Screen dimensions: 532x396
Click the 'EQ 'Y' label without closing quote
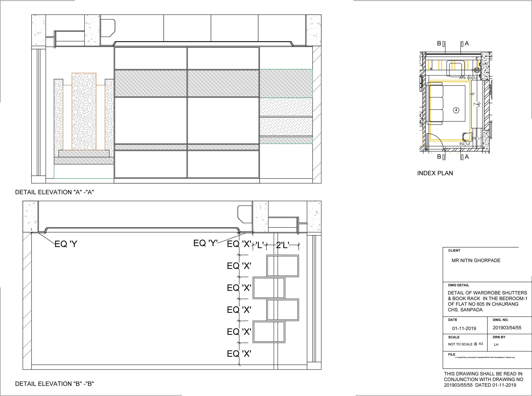(x=66, y=244)
